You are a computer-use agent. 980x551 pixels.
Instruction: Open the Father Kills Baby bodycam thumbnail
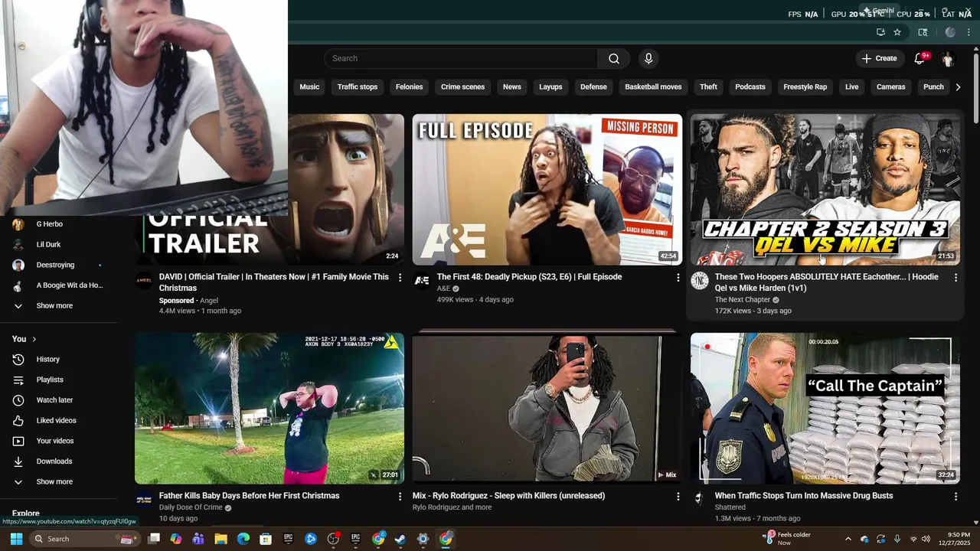coord(269,408)
